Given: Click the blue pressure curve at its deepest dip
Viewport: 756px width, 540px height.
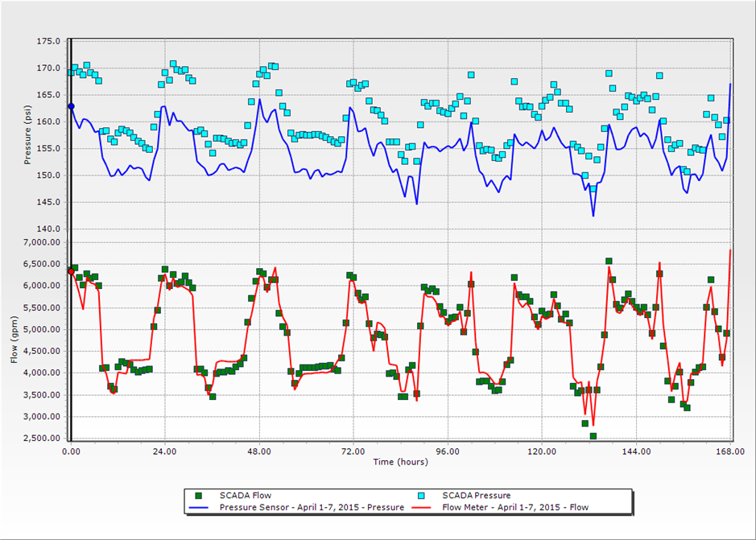Looking at the screenshot, I should [593, 216].
